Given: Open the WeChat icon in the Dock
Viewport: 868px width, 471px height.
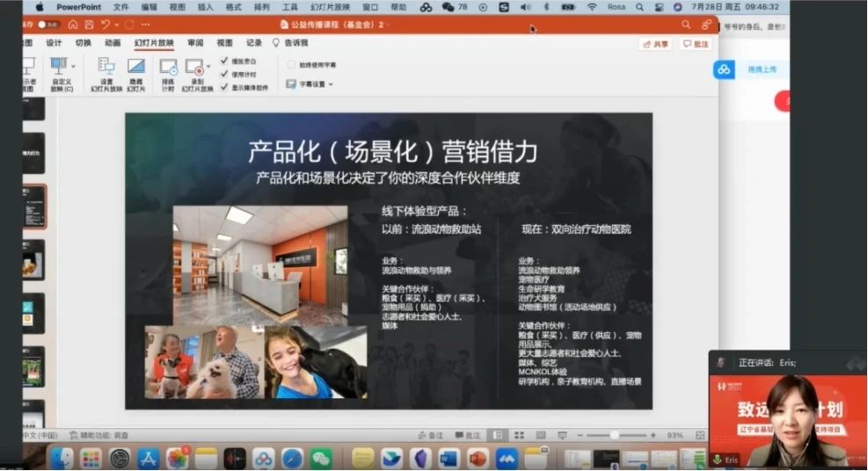Looking at the screenshot, I should coord(321,458).
